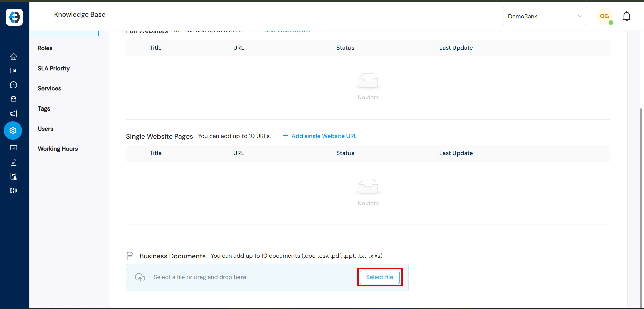Open the sliders configuration icon in the sidebar

pyautogui.click(x=14, y=191)
